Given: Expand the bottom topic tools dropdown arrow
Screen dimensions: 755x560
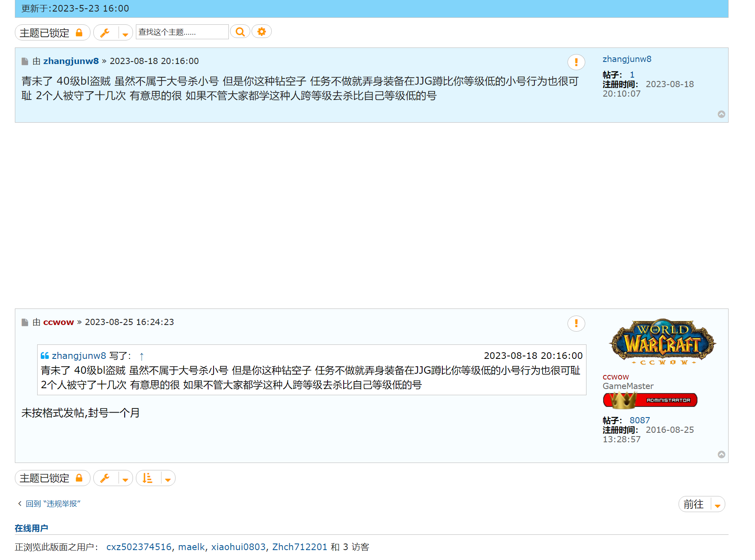Looking at the screenshot, I should coord(125,479).
